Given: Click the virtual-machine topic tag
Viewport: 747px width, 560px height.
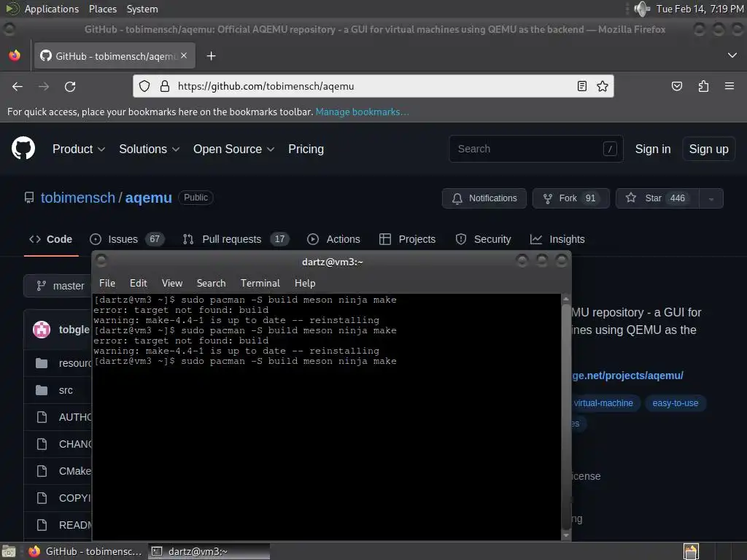Looking at the screenshot, I should coord(603,403).
